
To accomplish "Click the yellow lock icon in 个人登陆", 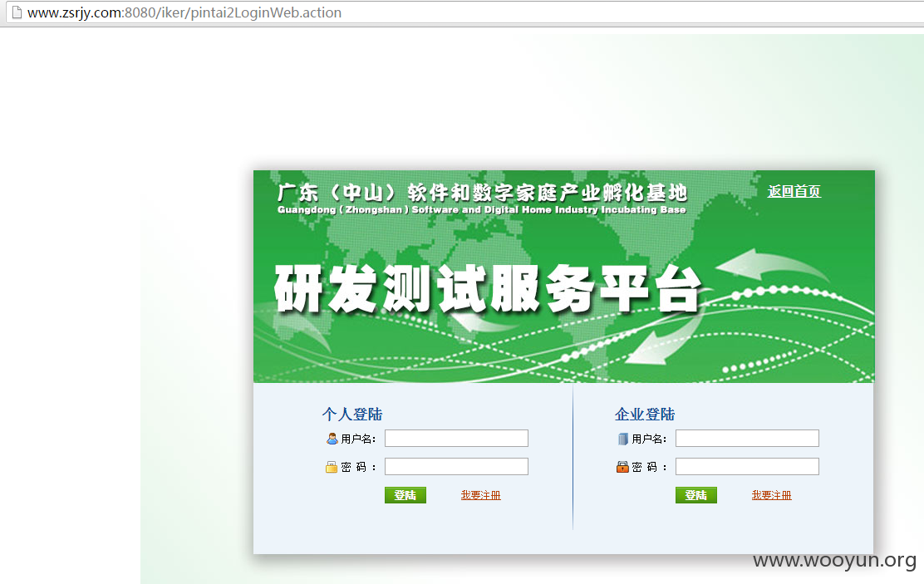I will click(332, 467).
